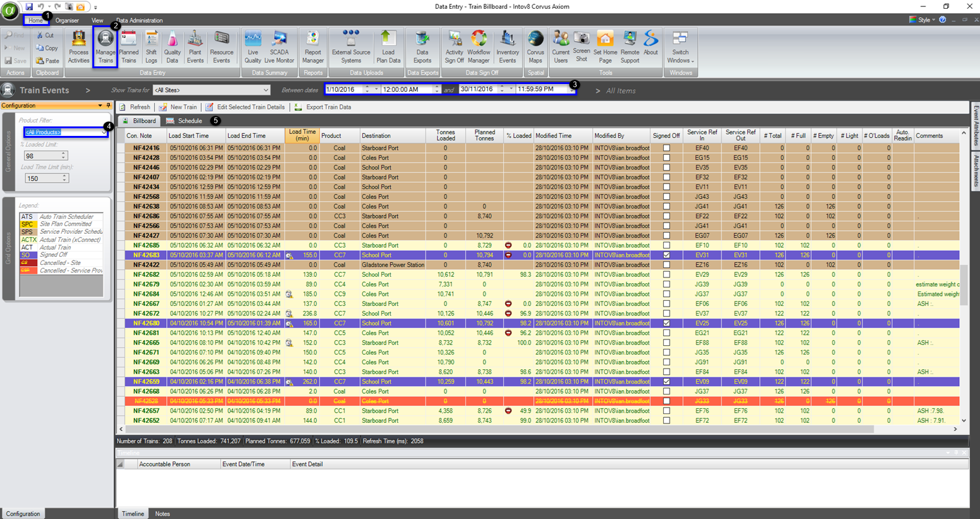Open External Source Systems
The height and width of the screenshot is (519, 980).
(351, 47)
